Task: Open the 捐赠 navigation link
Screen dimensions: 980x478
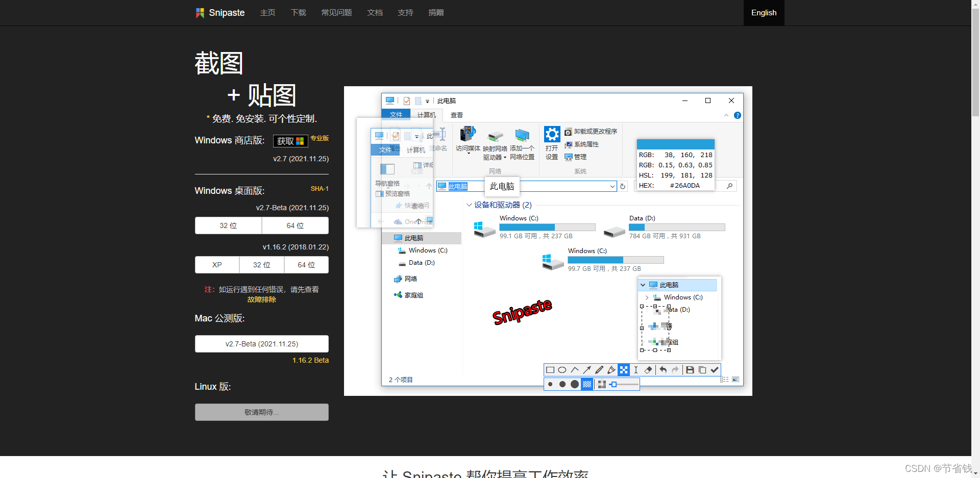Action: [436, 13]
